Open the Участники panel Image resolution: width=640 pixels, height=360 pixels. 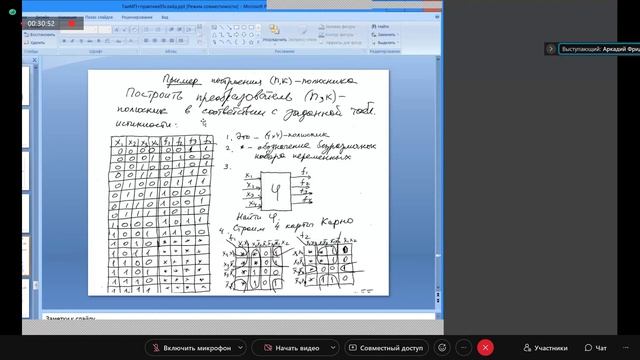click(545, 348)
